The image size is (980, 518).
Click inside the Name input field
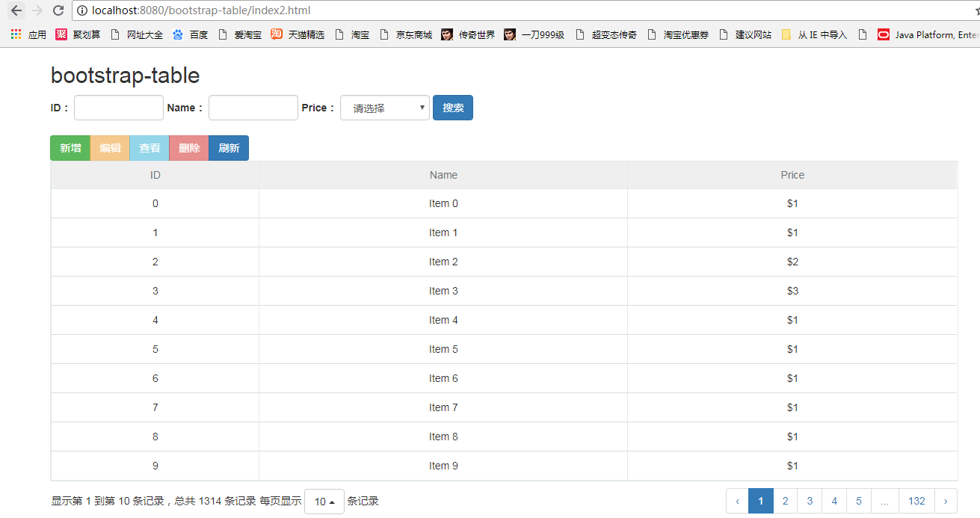coord(253,108)
